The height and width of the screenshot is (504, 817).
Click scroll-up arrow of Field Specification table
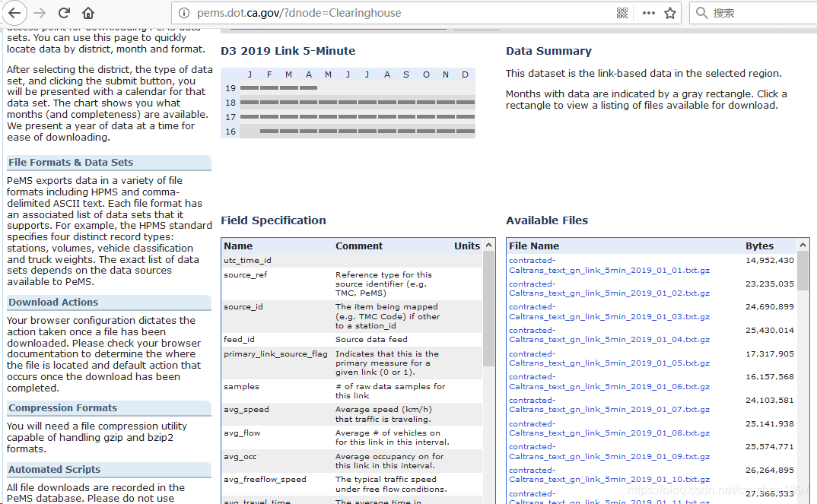[488, 246]
